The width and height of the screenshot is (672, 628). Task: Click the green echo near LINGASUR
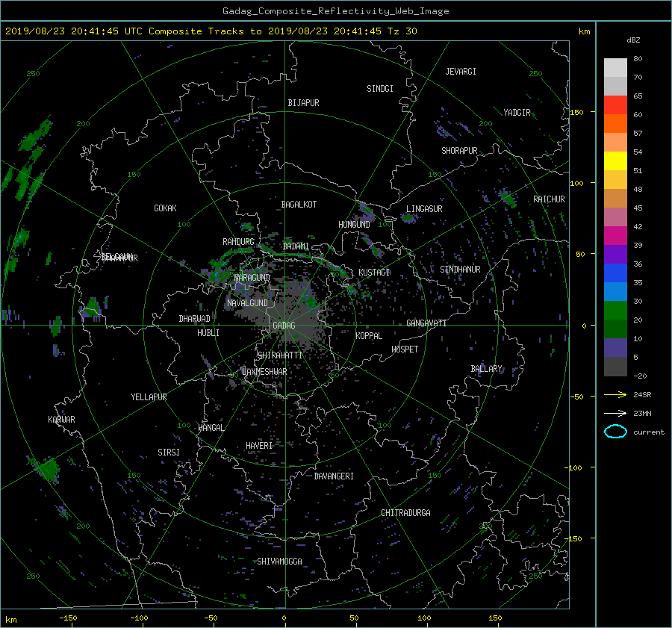click(x=409, y=218)
